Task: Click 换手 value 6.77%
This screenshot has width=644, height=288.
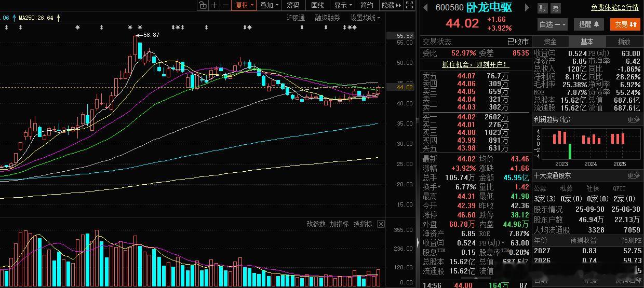Action: 465,187
